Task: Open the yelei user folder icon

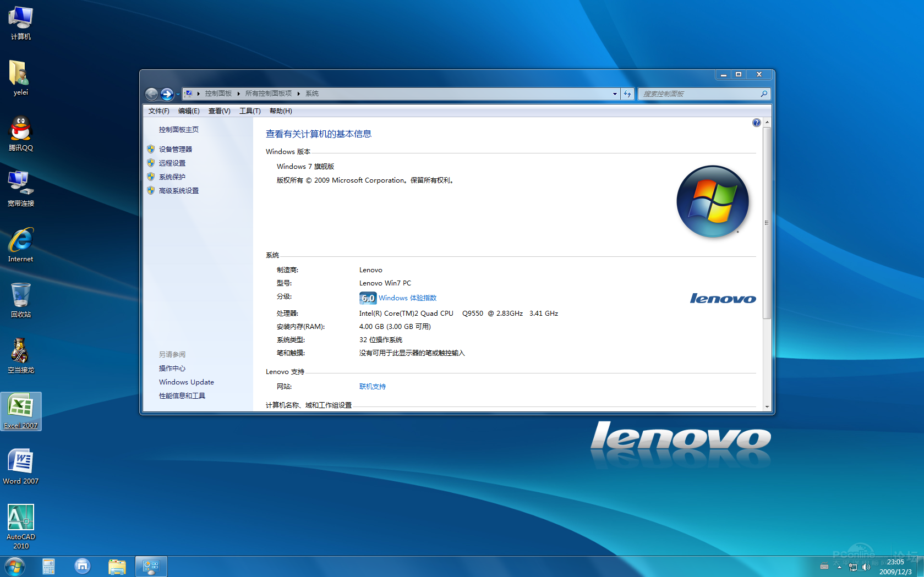Action: coord(20,78)
